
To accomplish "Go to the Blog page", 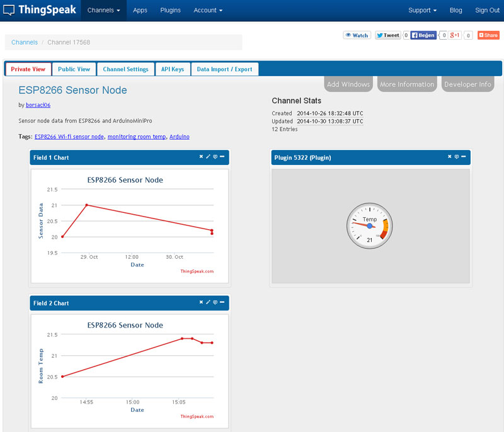I will coord(455,10).
